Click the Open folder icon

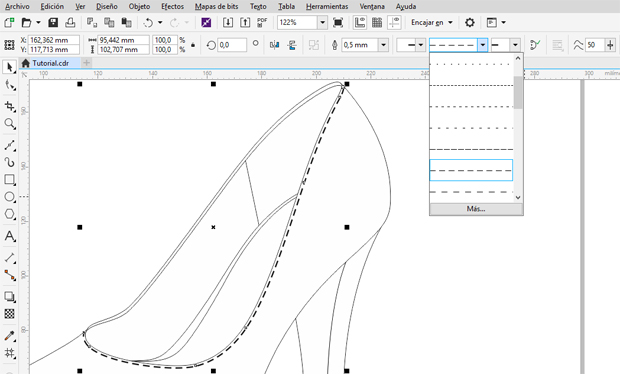point(26,23)
